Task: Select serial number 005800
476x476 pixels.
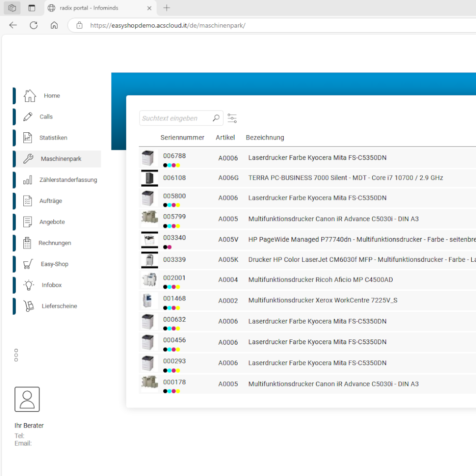Action: (x=175, y=196)
